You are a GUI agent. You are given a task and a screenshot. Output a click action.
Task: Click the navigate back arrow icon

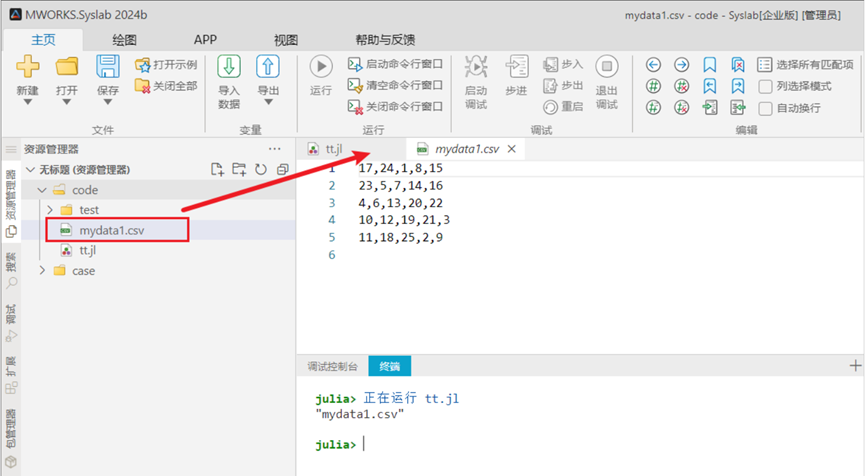653,65
